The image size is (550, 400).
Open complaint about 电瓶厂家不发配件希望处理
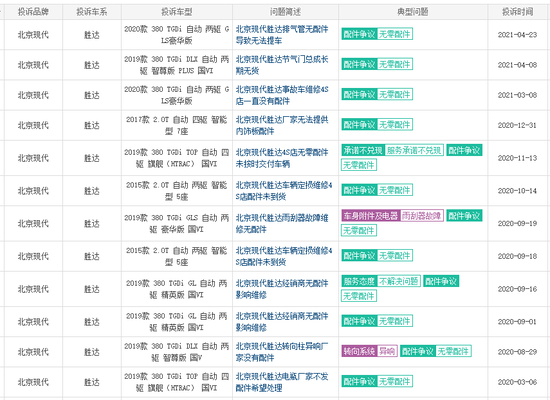click(282, 382)
